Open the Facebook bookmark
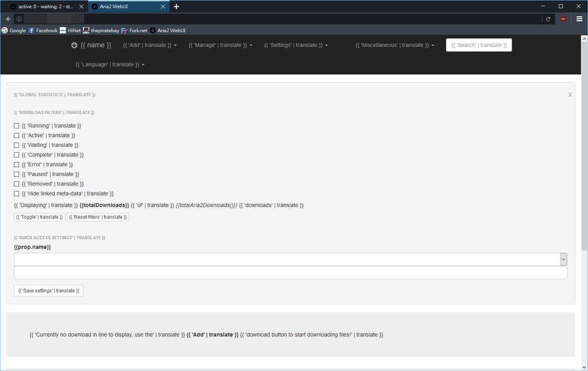This screenshot has height=371, width=588. pyautogui.click(x=43, y=30)
